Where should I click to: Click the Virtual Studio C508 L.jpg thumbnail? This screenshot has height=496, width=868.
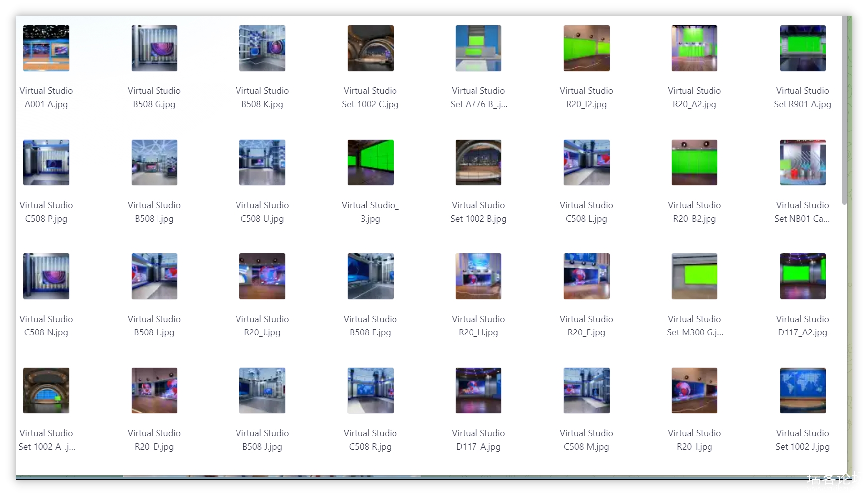coord(587,163)
